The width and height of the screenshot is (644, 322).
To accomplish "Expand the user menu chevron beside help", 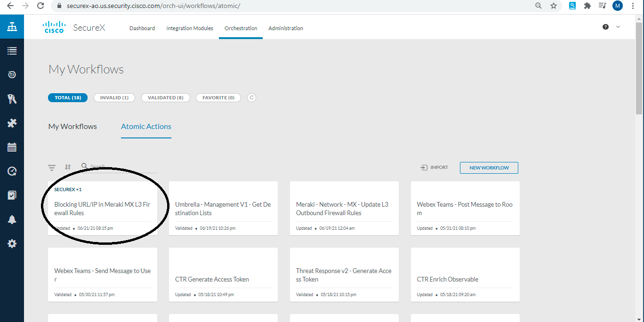I will tap(618, 27).
